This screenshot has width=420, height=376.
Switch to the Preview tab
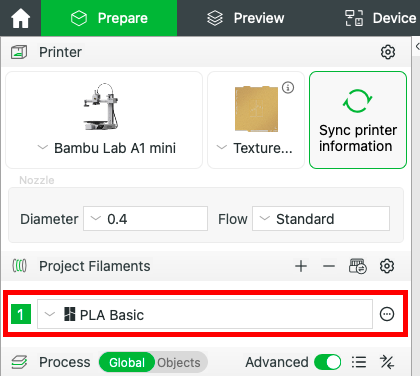(x=246, y=18)
